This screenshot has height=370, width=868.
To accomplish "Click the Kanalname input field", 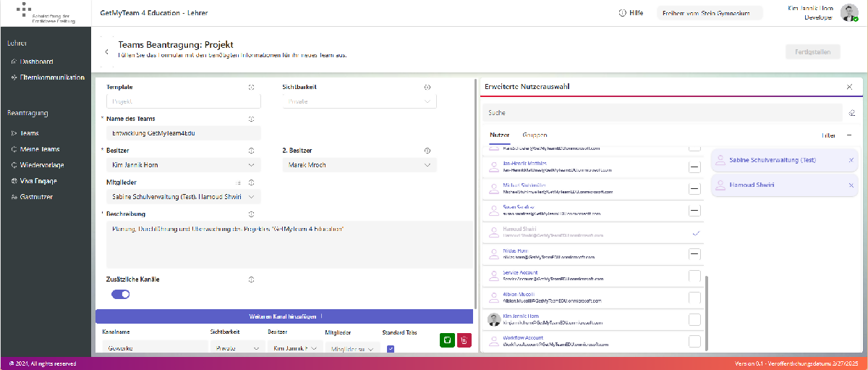I will (153, 348).
